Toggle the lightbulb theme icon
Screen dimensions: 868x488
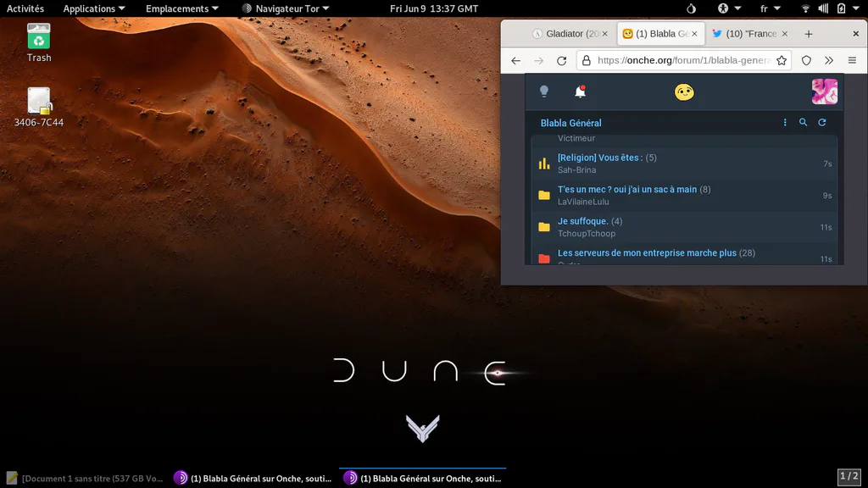click(x=544, y=91)
